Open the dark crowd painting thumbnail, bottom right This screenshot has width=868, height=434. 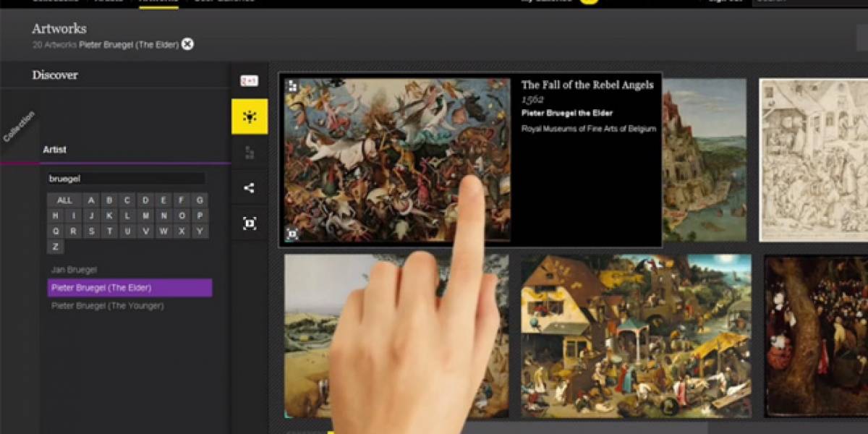pyautogui.click(x=817, y=336)
